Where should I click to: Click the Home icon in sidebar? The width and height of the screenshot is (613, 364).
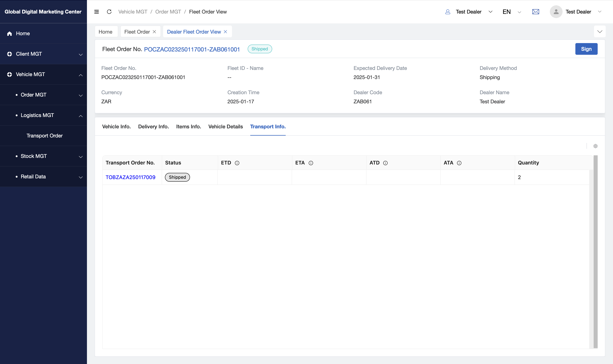pyautogui.click(x=9, y=34)
